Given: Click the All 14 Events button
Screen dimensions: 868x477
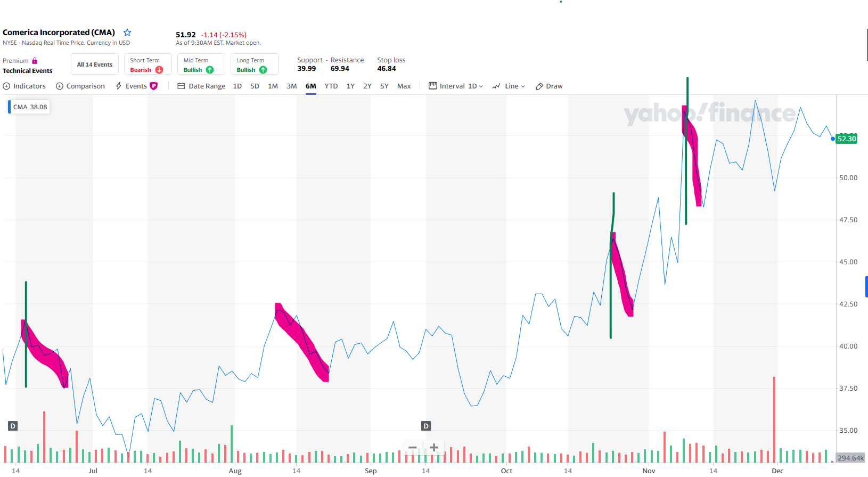Looking at the screenshot, I should 95,64.
